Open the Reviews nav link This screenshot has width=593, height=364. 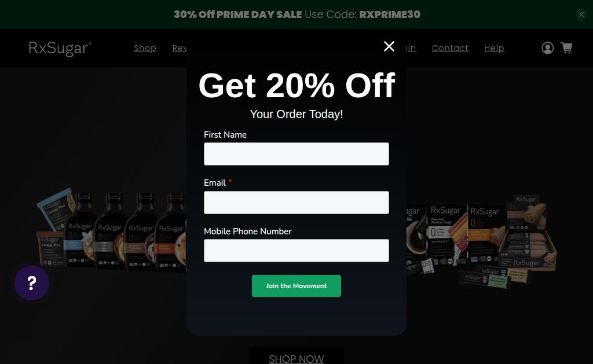pyautogui.click(x=180, y=48)
